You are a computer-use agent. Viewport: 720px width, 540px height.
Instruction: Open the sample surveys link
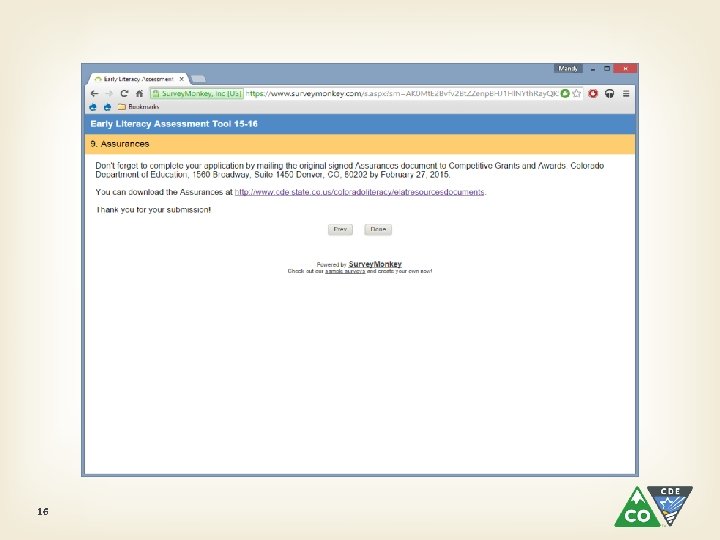(345, 271)
